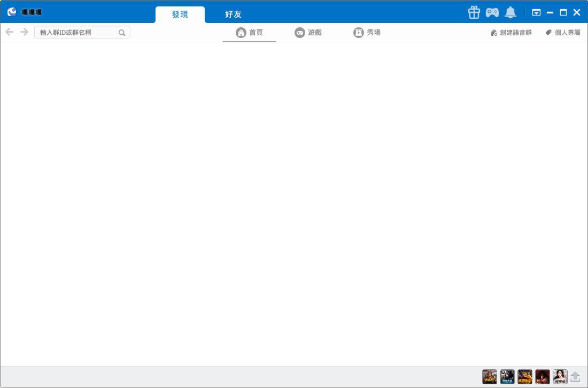Click the 嘿嘿嘿 app logo icon
This screenshot has height=388, width=588.
12,12
